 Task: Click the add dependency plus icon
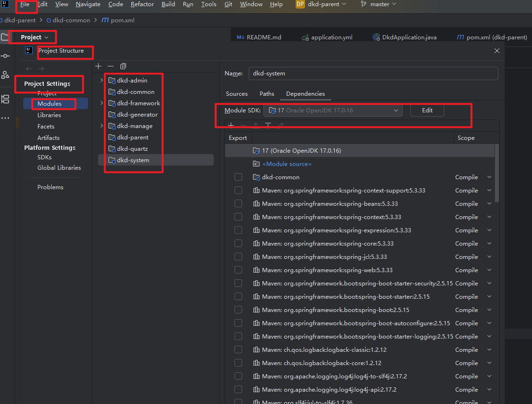pyautogui.click(x=231, y=125)
